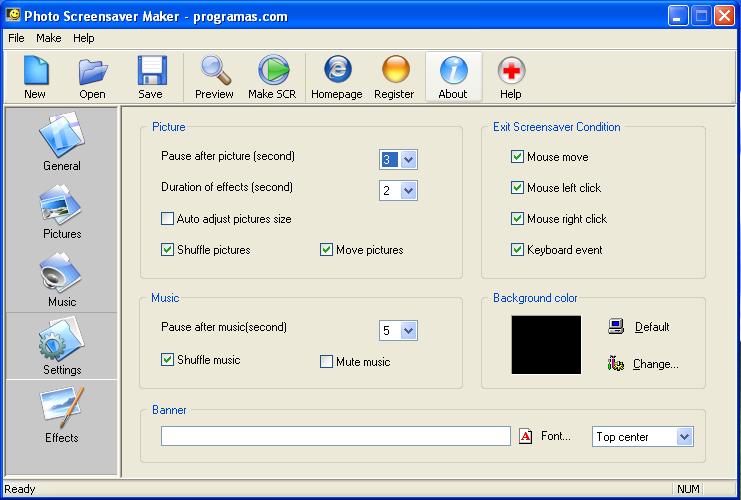Click the computer icon beside Default
741x500 pixels.
click(x=616, y=326)
